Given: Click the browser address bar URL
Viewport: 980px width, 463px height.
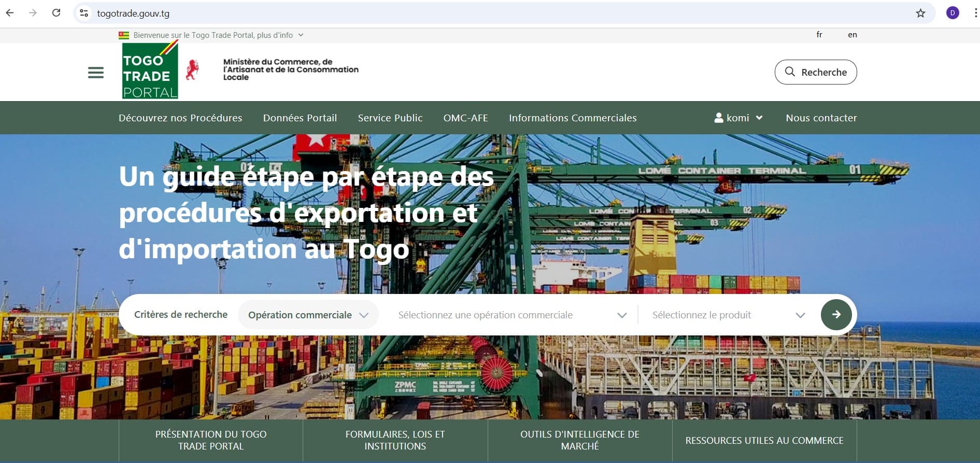Looking at the screenshot, I should pyautogui.click(x=133, y=13).
